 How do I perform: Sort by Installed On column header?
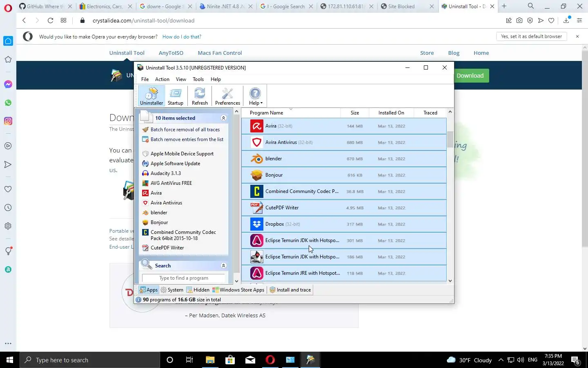tap(391, 113)
